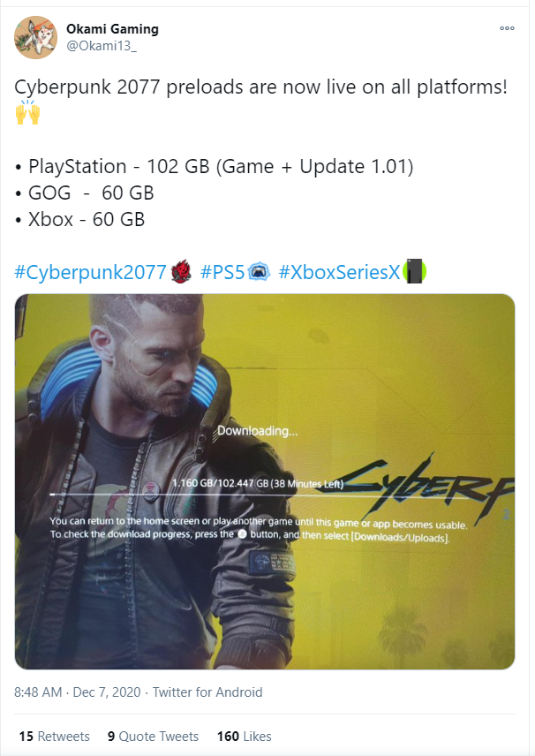Screen dimensions: 535x756
Task: View the 160 Likes list
Action: tap(245, 737)
